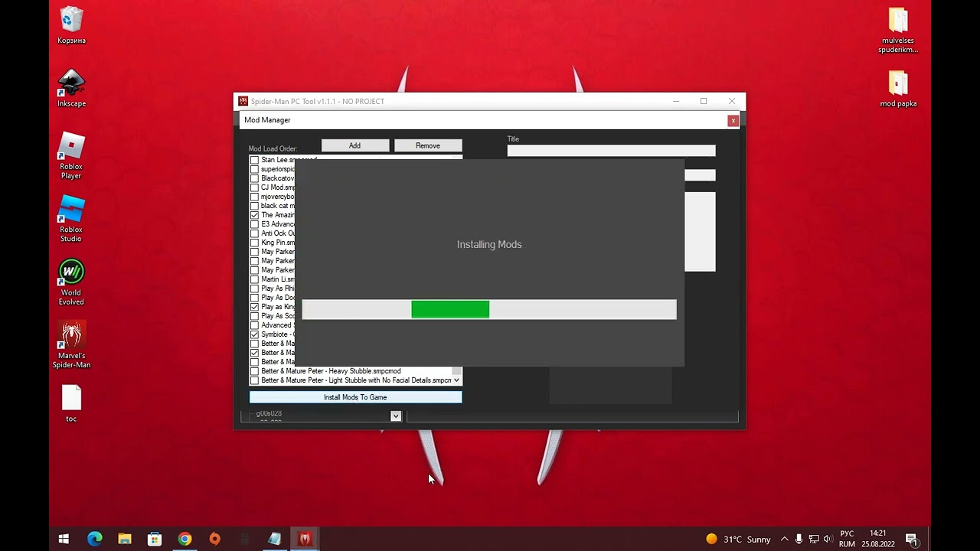The width and height of the screenshot is (980, 551).
Task: Click the large white description box
Action: [x=700, y=232]
